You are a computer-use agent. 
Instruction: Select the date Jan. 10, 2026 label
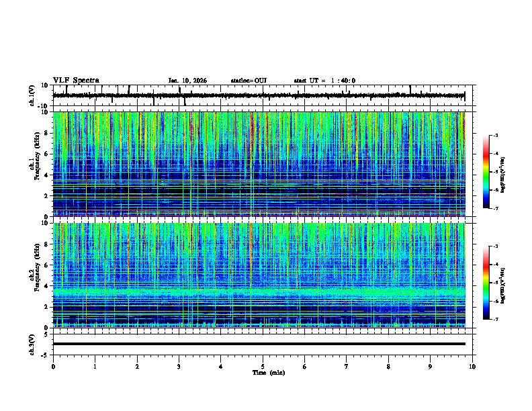tap(187, 81)
